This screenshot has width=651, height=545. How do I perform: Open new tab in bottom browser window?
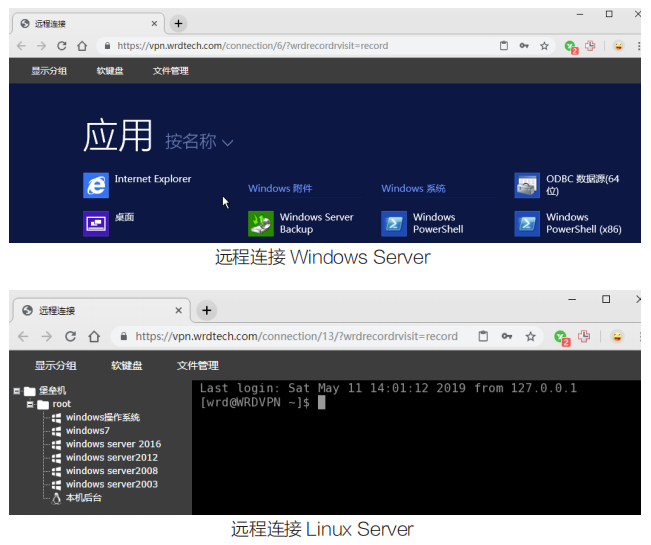[x=207, y=310]
